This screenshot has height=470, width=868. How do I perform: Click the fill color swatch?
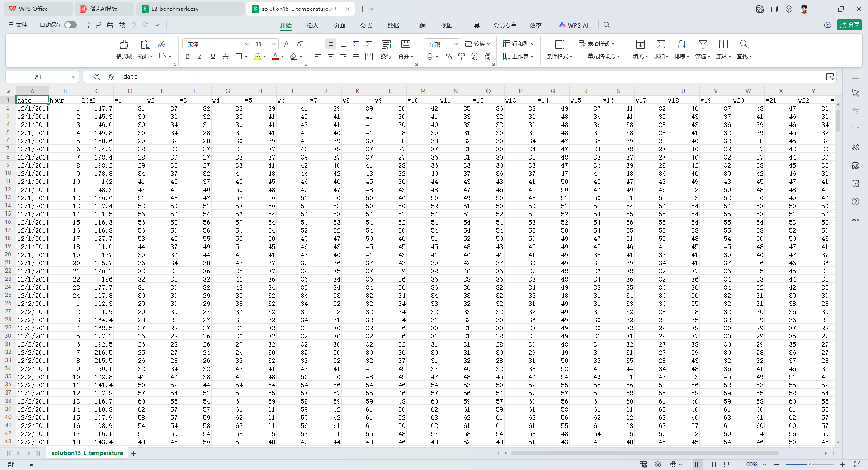(257, 56)
